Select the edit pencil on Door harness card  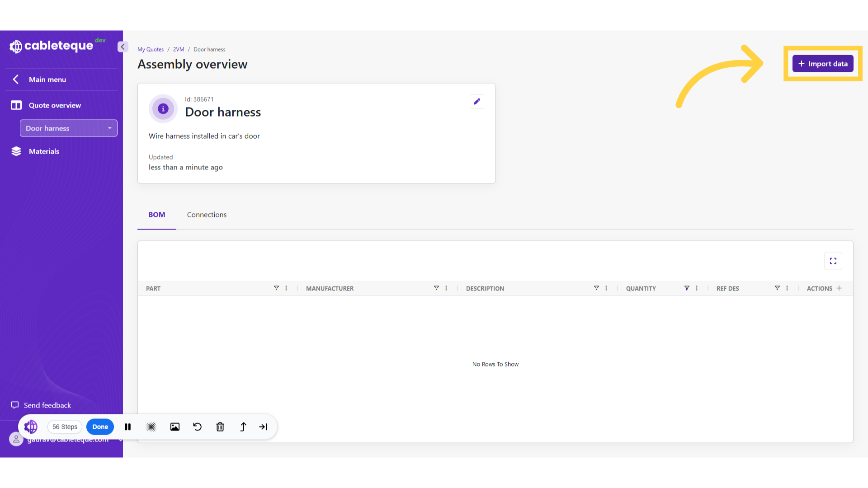(x=477, y=101)
